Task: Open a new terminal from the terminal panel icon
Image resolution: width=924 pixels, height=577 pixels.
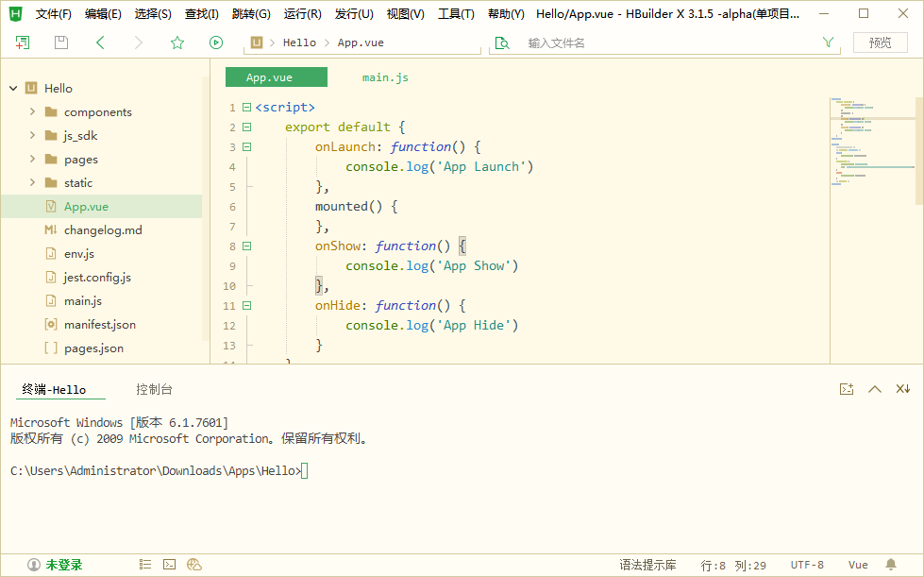Action: pos(847,388)
